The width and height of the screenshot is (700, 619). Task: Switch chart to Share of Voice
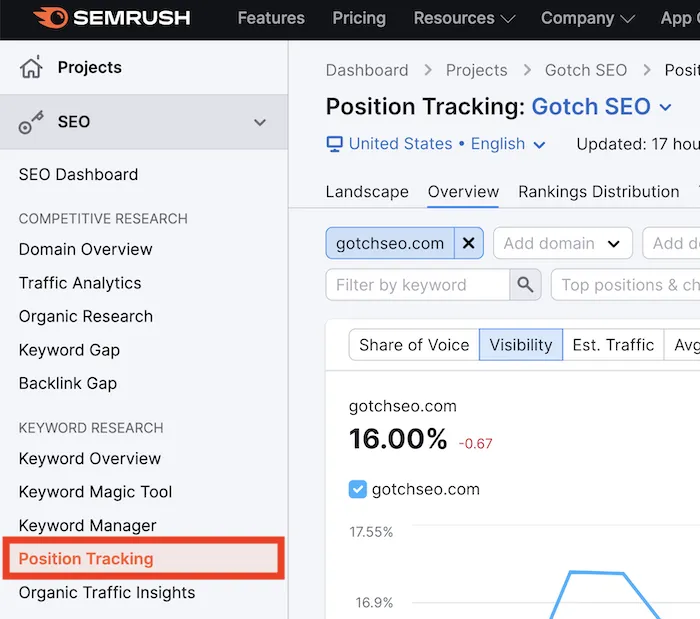[413, 345]
